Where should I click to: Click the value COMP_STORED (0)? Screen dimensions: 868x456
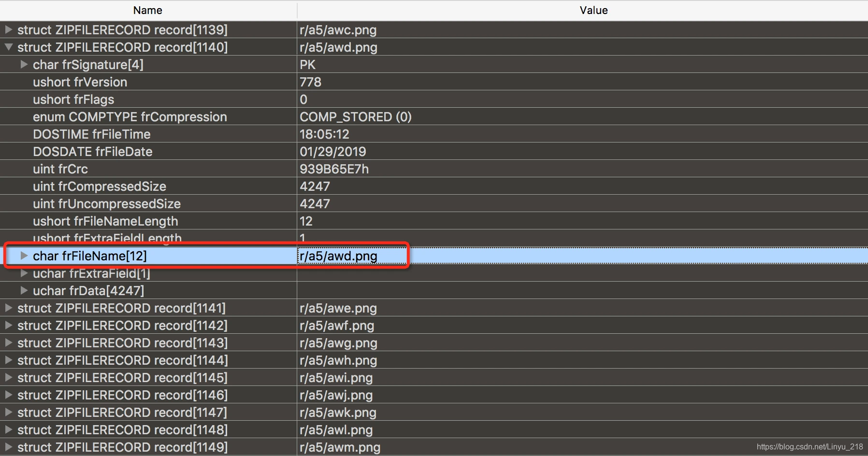356,117
